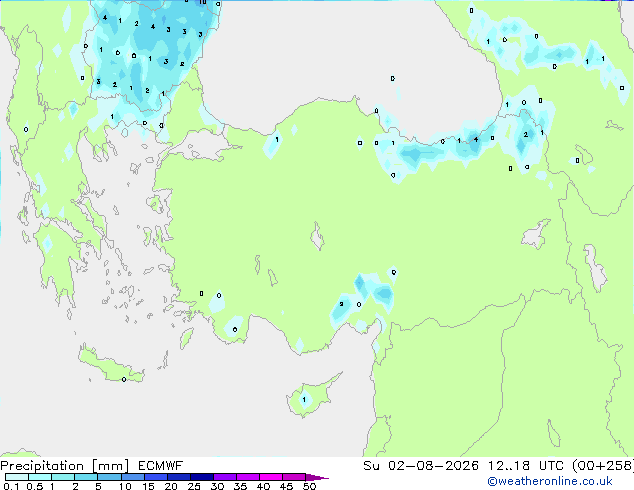Click the '15' legend scale label
The height and width of the screenshot is (490, 634).
tap(148, 486)
